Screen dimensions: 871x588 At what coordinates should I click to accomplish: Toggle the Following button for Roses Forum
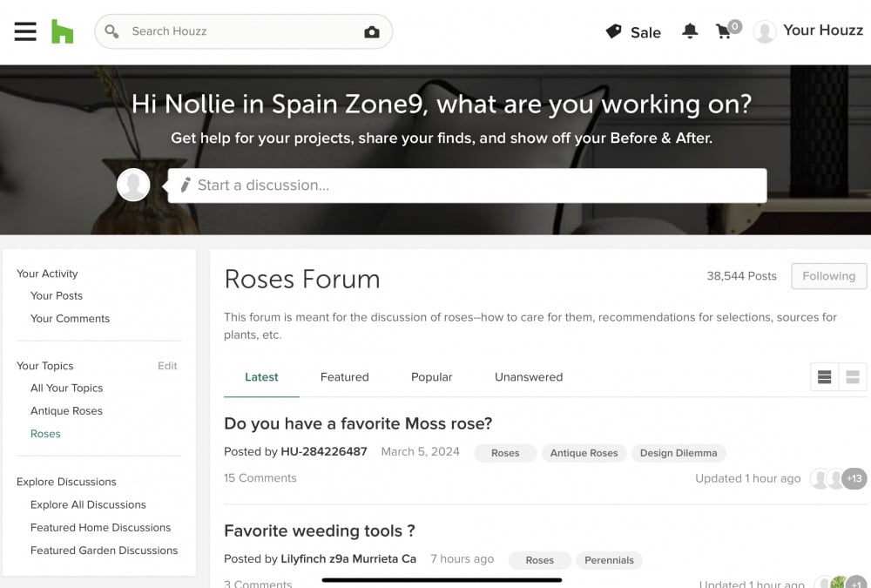pyautogui.click(x=829, y=276)
